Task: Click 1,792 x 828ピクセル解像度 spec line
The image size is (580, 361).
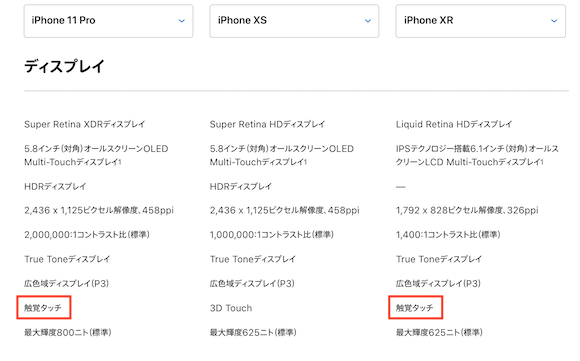Action: (467, 210)
